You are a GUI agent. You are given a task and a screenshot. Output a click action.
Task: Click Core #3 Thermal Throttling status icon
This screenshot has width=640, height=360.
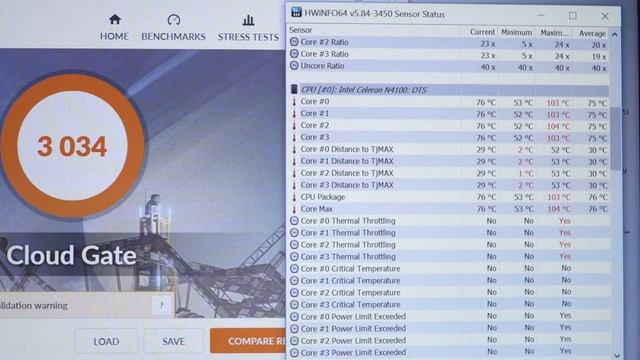(x=294, y=256)
